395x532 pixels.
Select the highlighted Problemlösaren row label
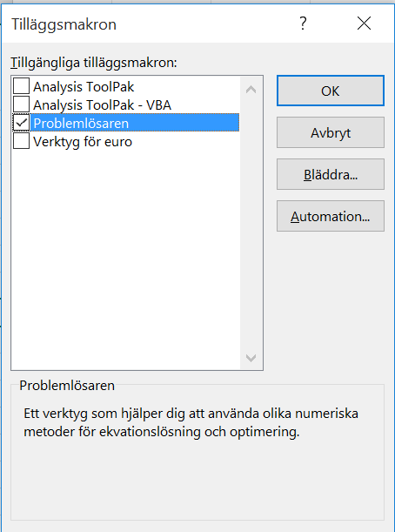[135, 123]
